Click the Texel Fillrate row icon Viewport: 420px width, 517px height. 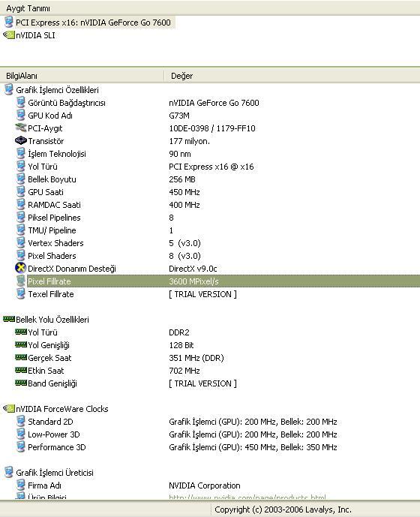(20, 294)
